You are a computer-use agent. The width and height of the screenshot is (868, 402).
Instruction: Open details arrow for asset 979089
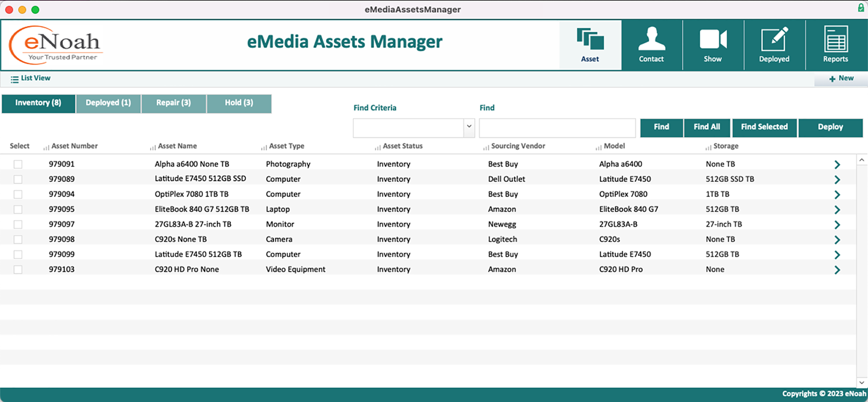click(x=837, y=179)
